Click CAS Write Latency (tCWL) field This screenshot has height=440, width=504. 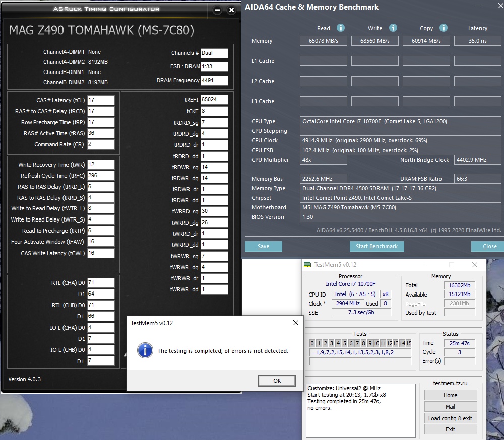[101, 253]
